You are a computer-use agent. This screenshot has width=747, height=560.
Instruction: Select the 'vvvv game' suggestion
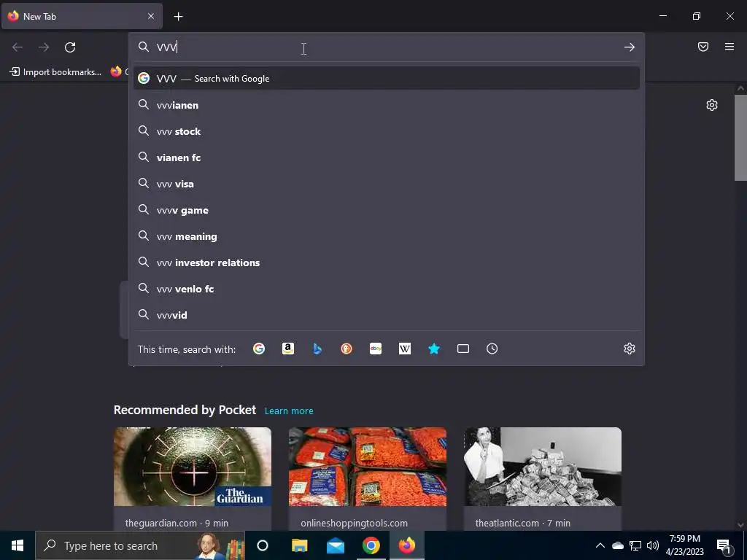(387, 210)
